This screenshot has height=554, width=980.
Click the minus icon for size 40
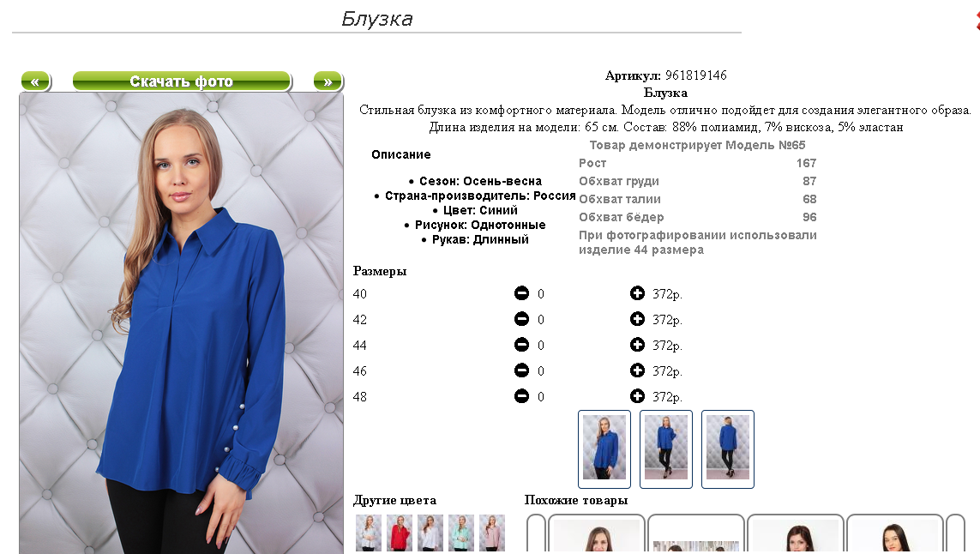click(x=521, y=293)
